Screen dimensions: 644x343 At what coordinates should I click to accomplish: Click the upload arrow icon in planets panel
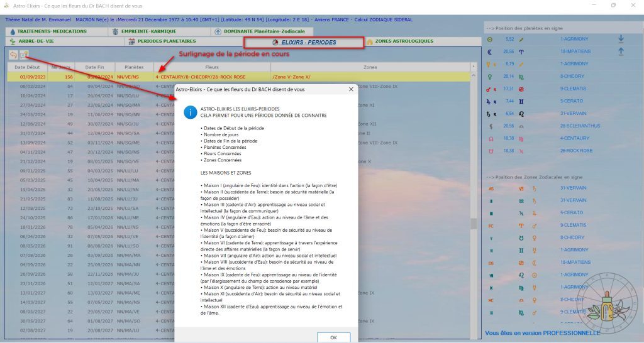click(621, 52)
